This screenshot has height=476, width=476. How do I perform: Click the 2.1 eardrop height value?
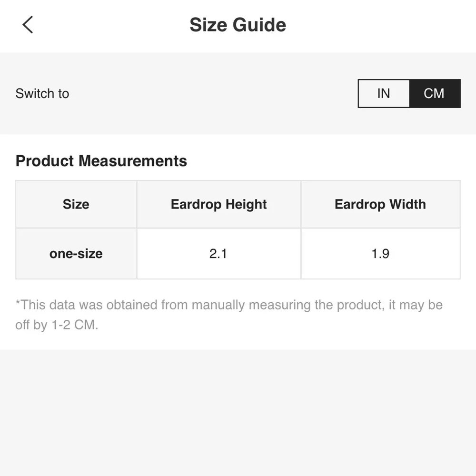[218, 254]
